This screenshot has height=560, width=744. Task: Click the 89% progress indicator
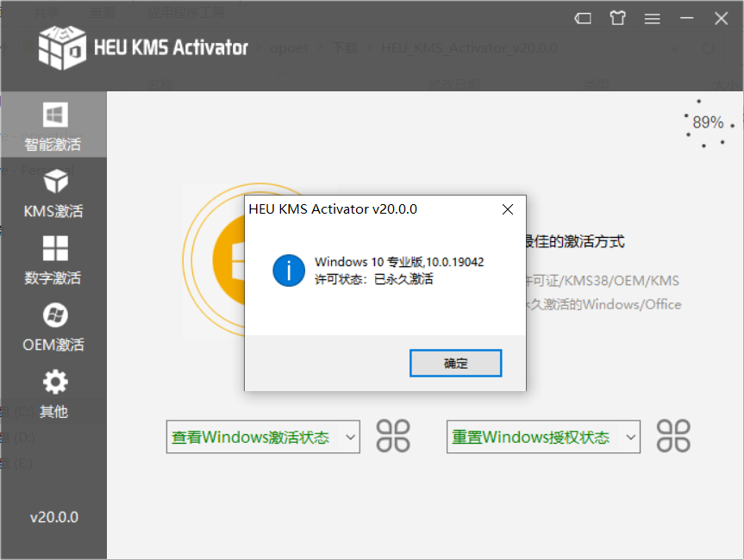click(x=708, y=122)
